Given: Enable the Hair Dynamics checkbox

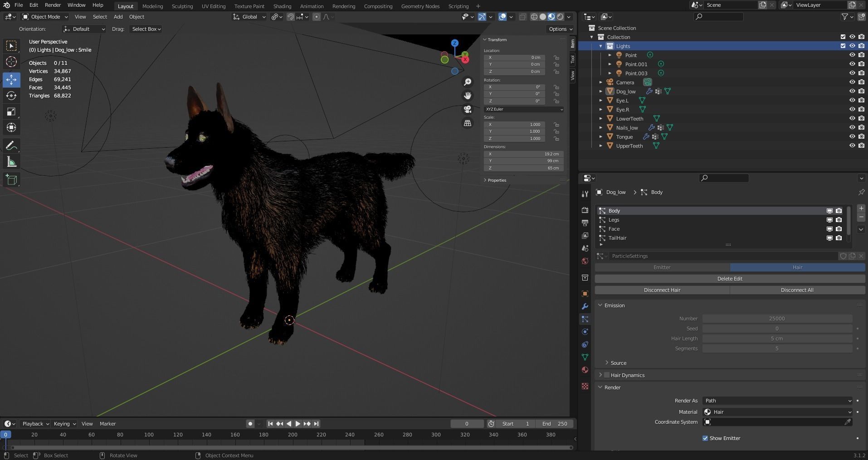Looking at the screenshot, I should 607,375.
